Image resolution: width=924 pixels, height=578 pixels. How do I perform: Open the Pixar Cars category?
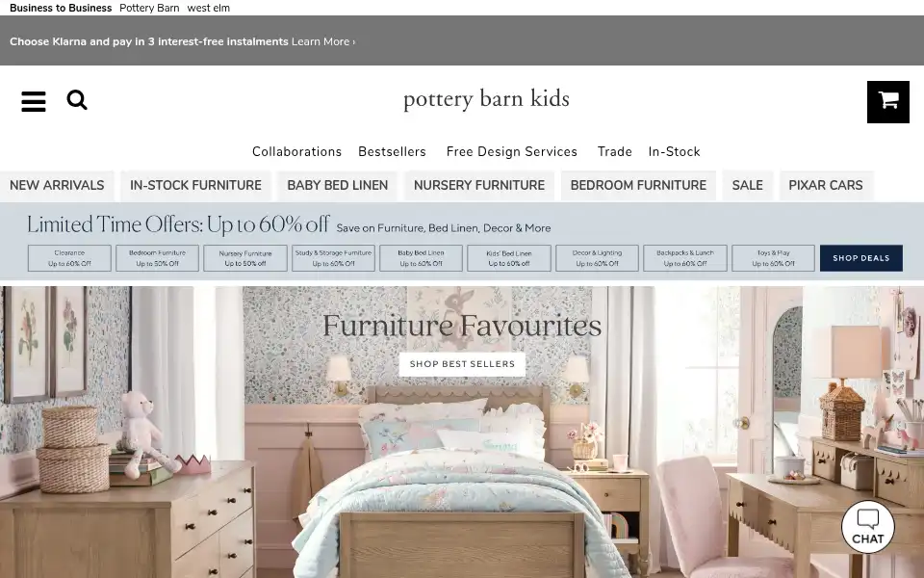click(826, 185)
